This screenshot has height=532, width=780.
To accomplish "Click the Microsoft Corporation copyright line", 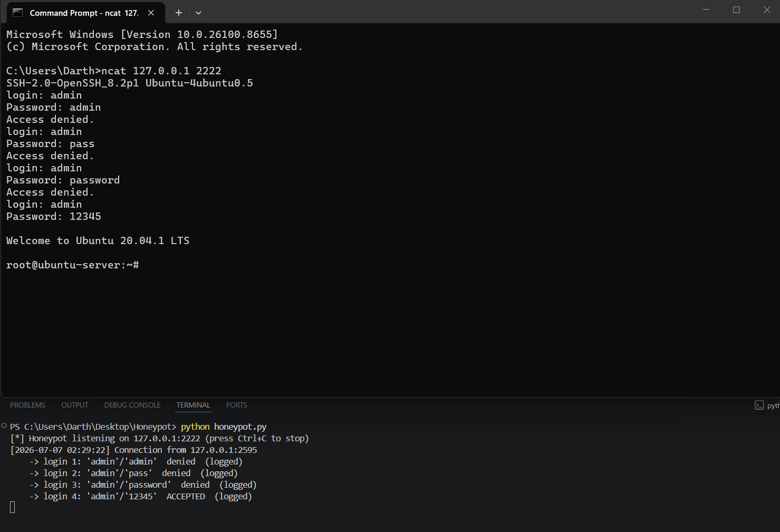I will tap(155, 47).
